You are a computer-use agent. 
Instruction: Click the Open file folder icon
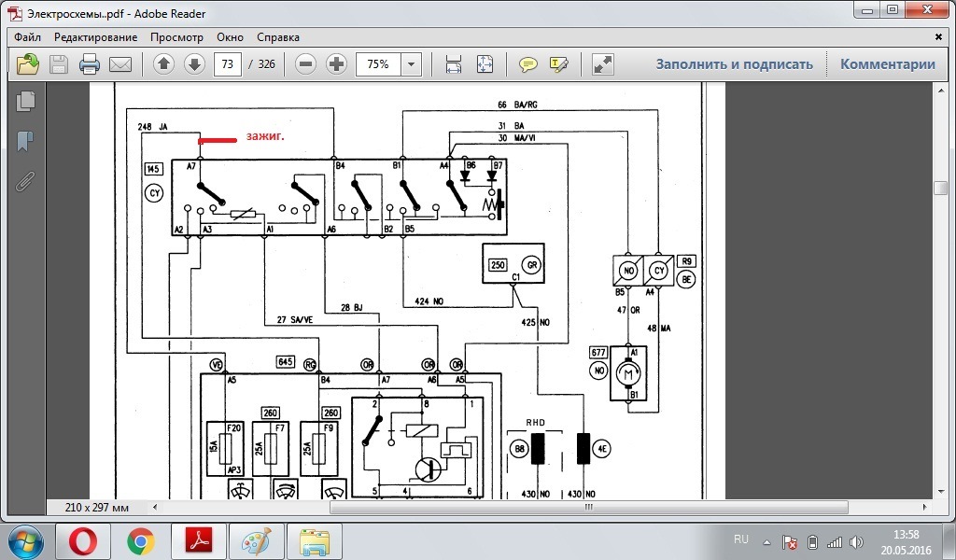click(x=27, y=64)
